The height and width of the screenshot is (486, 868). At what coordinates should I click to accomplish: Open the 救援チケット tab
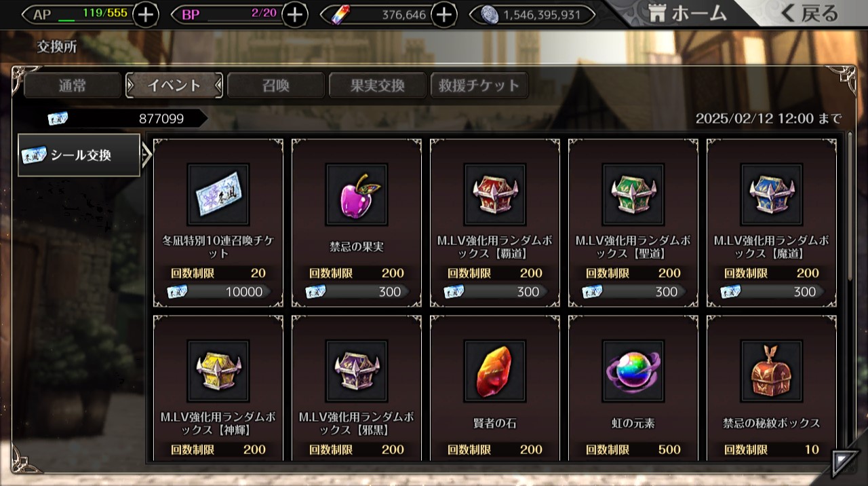[479, 86]
